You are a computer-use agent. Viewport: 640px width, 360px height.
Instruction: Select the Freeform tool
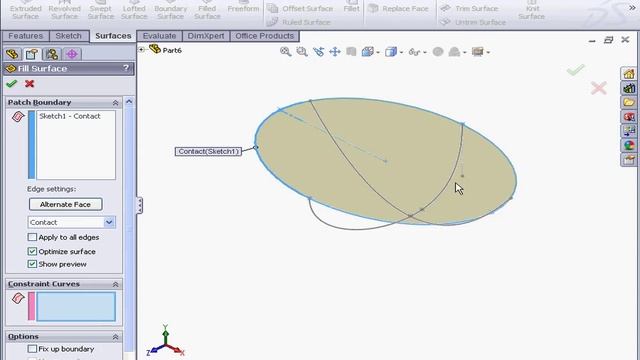pyautogui.click(x=243, y=8)
